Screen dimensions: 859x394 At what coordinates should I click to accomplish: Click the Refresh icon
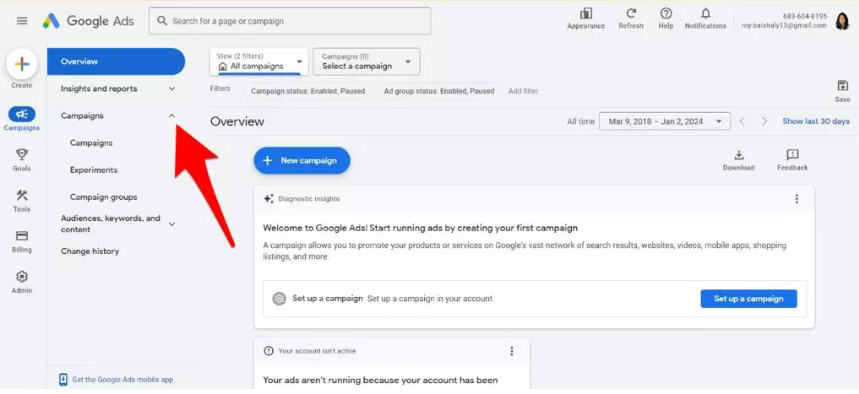tap(631, 14)
